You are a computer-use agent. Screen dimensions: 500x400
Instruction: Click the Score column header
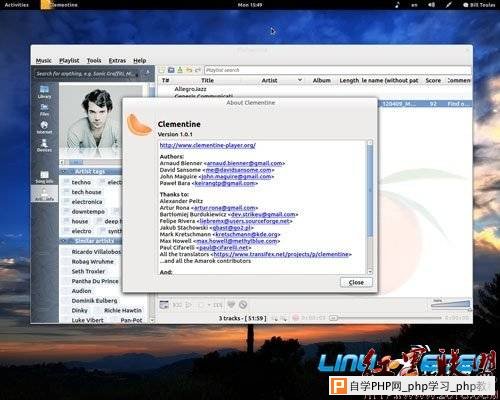[x=433, y=80]
